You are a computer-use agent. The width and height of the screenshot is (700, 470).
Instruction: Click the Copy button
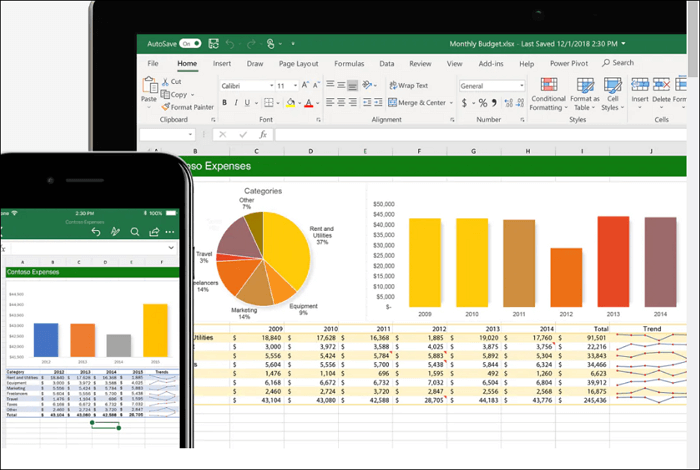(x=174, y=95)
